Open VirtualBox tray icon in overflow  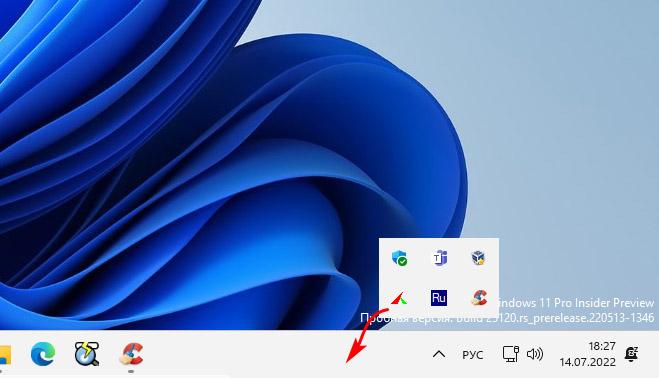(478, 257)
